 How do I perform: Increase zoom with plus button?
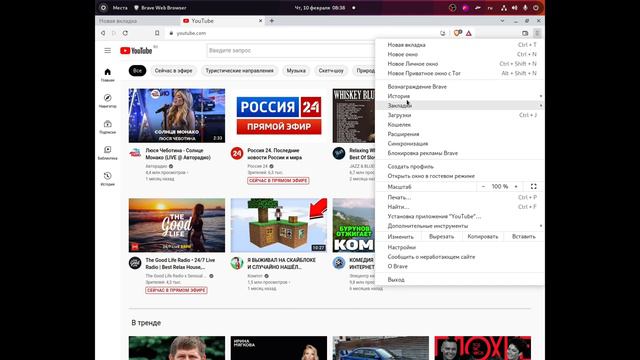[x=516, y=187]
